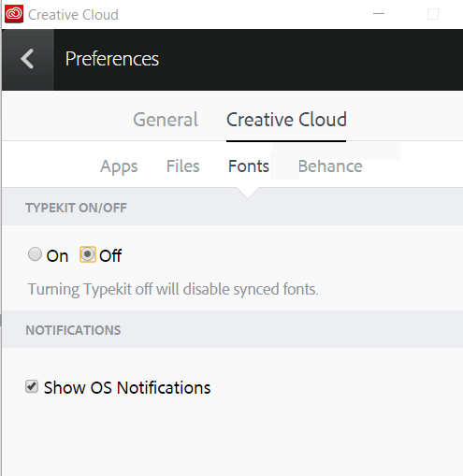The height and width of the screenshot is (476, 463).
Task: Select the Typekit Off radio button
Action: click(x=88, y=254)
